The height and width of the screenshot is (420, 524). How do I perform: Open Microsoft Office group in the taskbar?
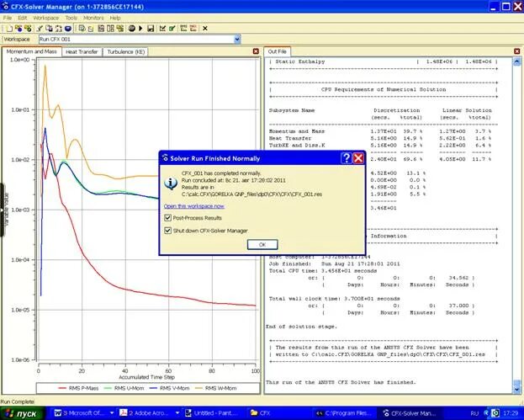pyautogui.click(x=83, y=413)
